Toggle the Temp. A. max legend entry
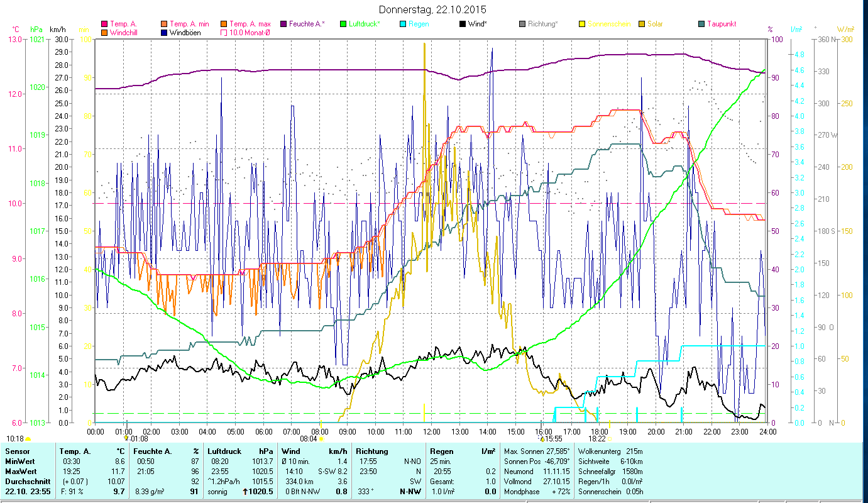Screen dimensions: 868x503 point(224,24)
